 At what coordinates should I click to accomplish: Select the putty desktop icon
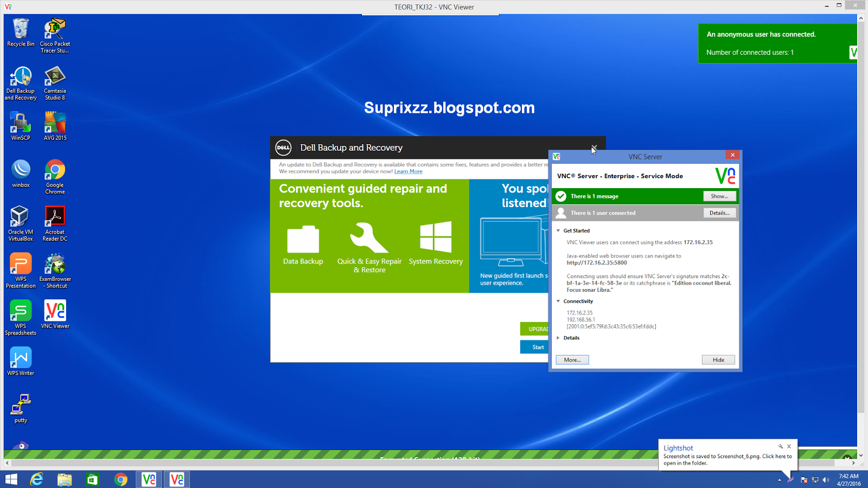point(21,409)
